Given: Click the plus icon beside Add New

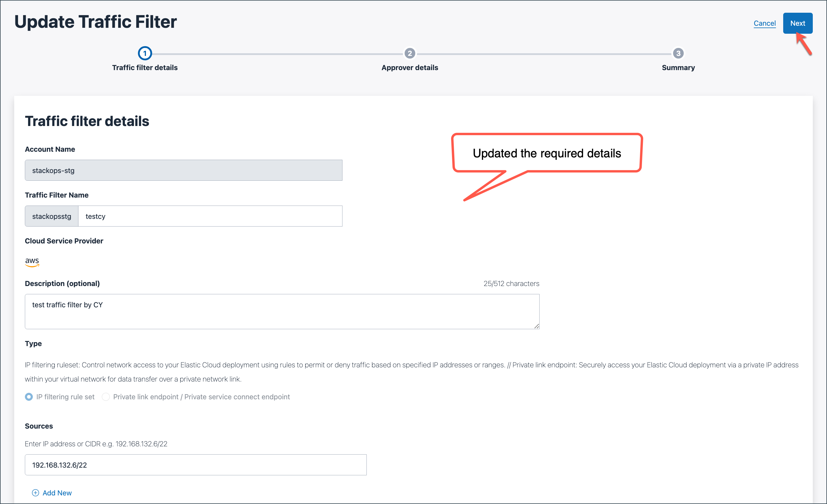Looking at the screenshot, I should 35,492.
